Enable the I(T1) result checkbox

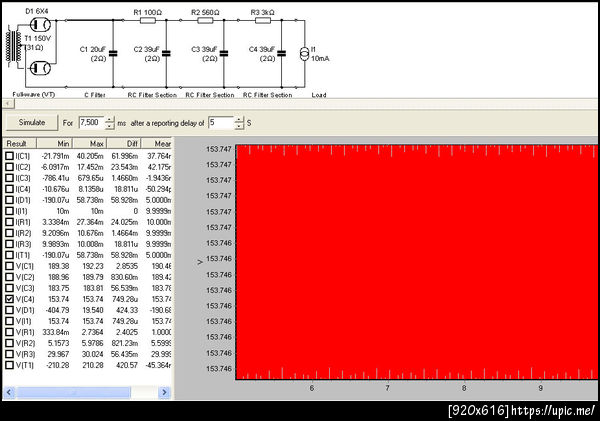coord(10,255)
